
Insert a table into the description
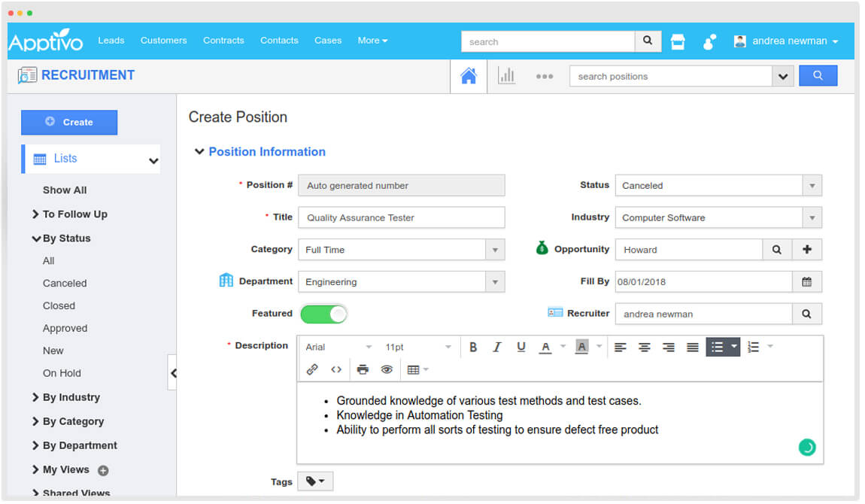413,369
